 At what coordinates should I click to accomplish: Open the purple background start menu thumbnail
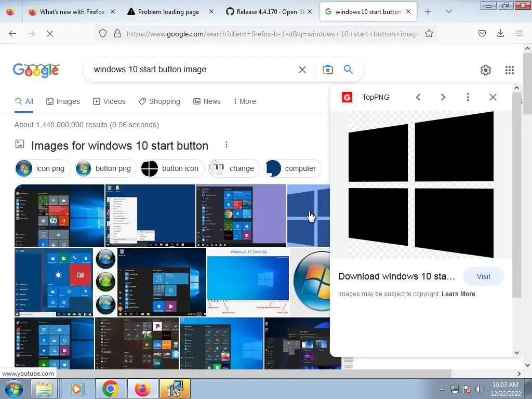[x=241, y=216]
